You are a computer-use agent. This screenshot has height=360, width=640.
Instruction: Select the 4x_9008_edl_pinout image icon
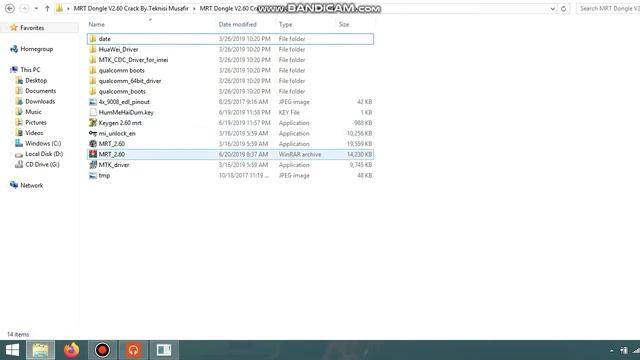(93, 102)
